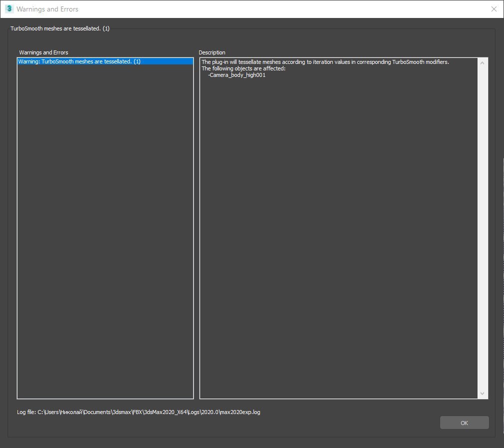Click the Description scrollbar up arrow
Image resolution: width=504 pixels, height=448 pixels.
click(482, 63)
